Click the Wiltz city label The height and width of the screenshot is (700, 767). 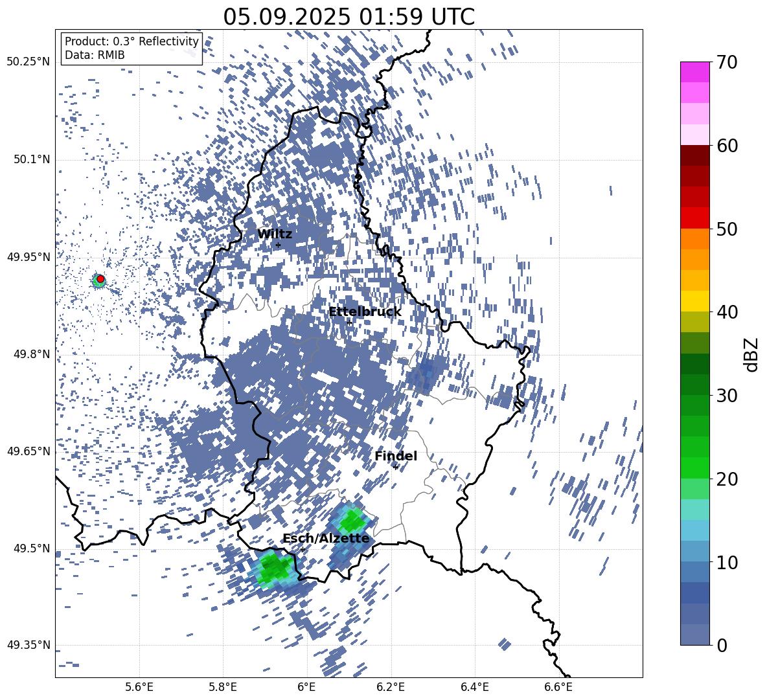275,234
